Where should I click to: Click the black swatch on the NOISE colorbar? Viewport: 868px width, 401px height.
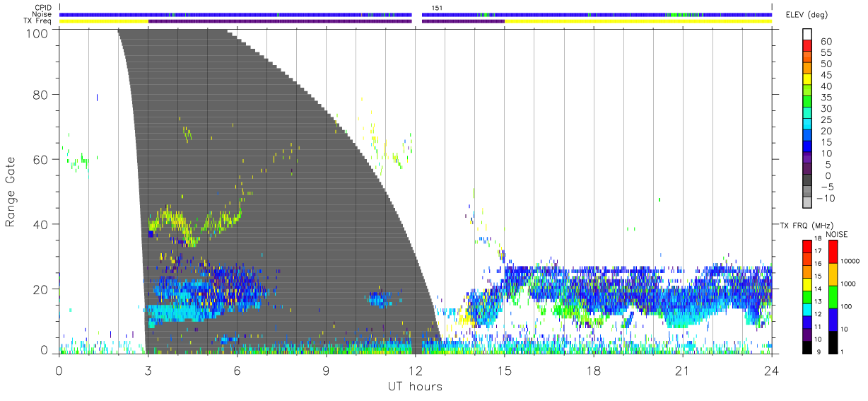point(833,341)
